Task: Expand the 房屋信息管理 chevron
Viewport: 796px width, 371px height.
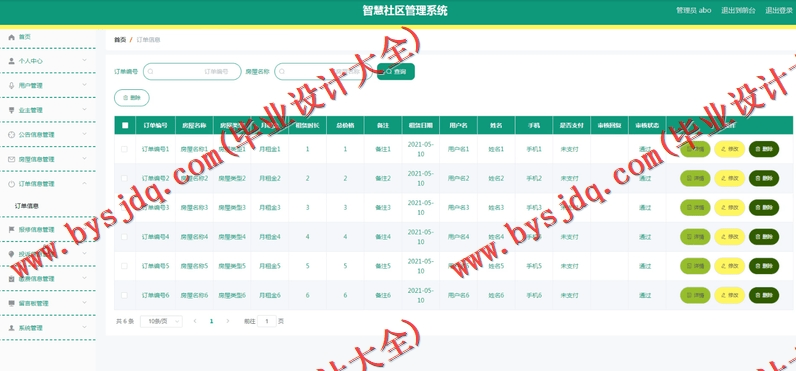Action: pyautogui.click(x=85, y=158)
